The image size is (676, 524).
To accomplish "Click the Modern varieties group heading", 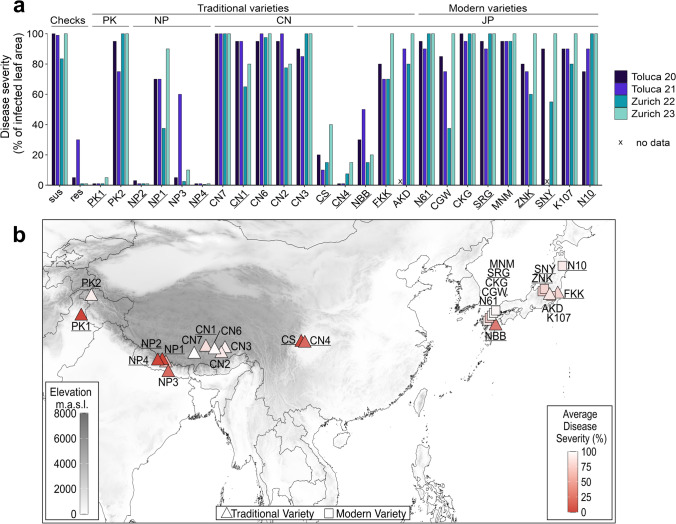I will point(488,8).
